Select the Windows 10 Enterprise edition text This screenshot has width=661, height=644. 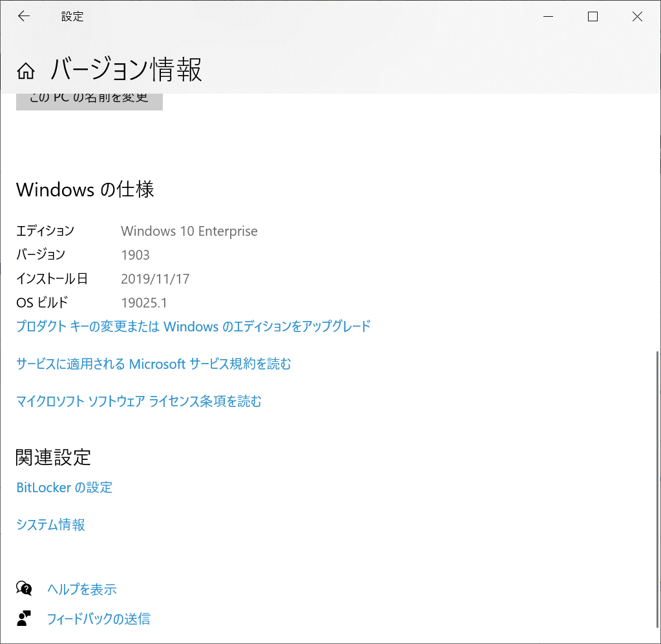pyautogui.click(x=189, y=231)
